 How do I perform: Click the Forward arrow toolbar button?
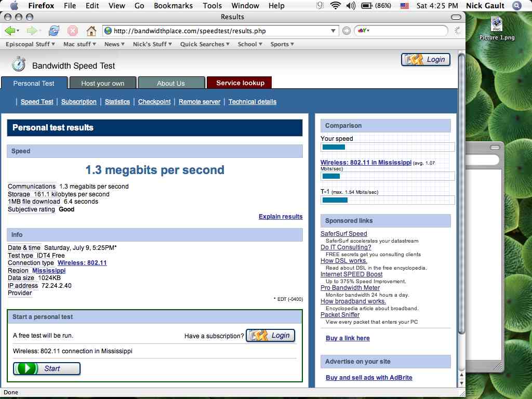pyautogui.click(x=32, y=31)
